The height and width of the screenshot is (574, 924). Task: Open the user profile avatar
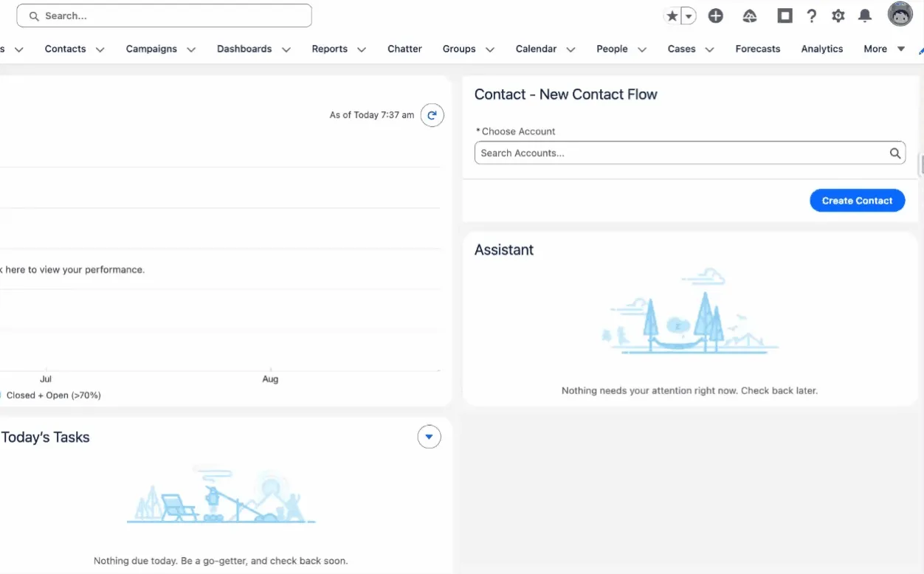click(900, 15)
